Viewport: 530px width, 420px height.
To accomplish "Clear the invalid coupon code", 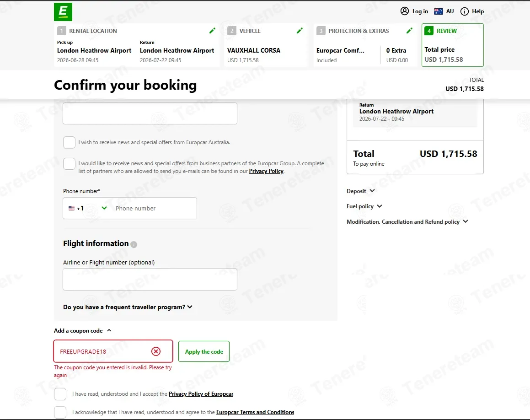I will (x=156, y=351).
